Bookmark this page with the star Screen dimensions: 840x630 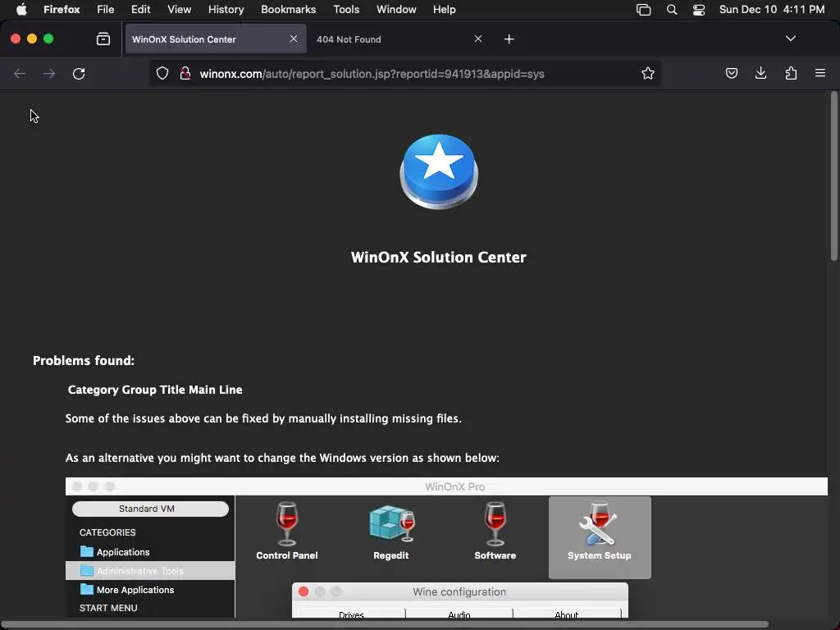point(648,73)
